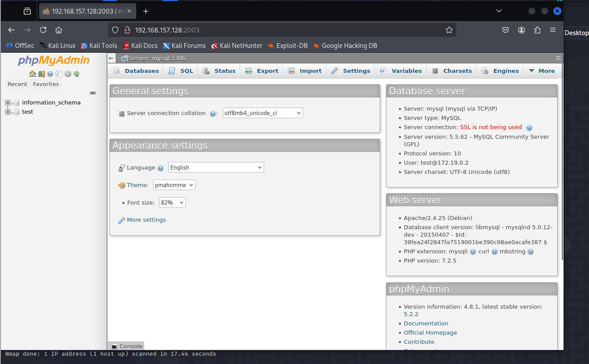Screen dimensions: 589x364
Task: Open the More menu in top tabs
Action: pos(542,71)
